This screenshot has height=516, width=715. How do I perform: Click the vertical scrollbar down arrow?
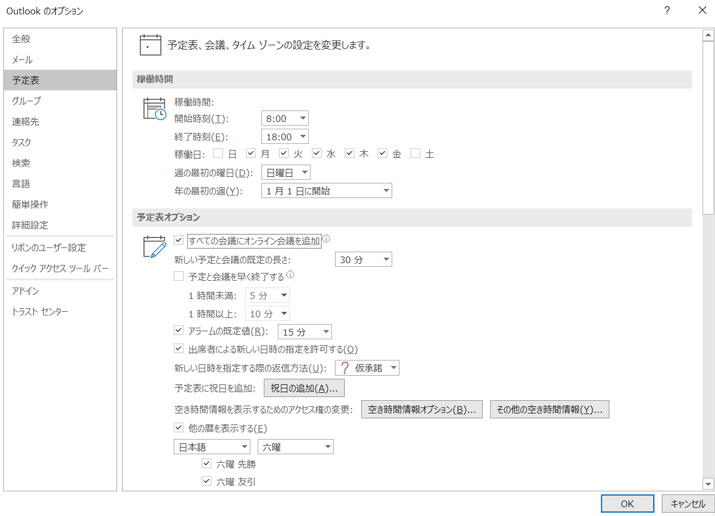pos(708,484)
